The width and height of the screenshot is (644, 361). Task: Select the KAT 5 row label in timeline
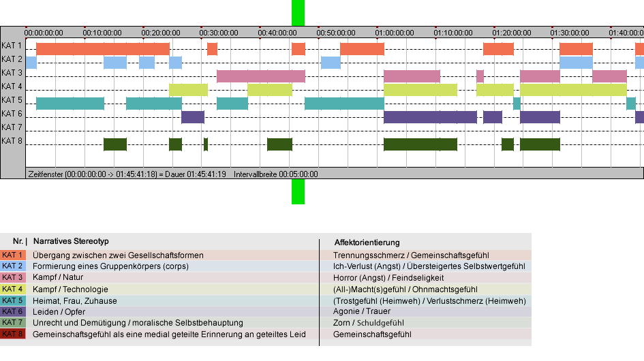(12, 100)
